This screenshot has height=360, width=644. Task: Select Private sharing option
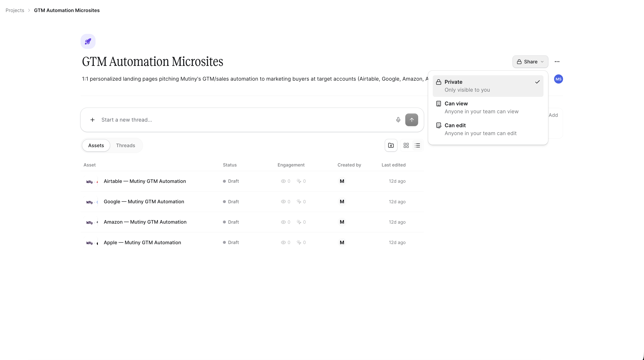click(x=488, y=86)
